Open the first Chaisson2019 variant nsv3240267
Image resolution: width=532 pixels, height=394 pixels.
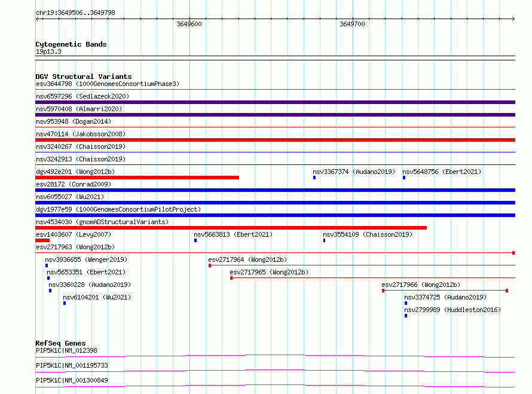[x=81, y=146]
